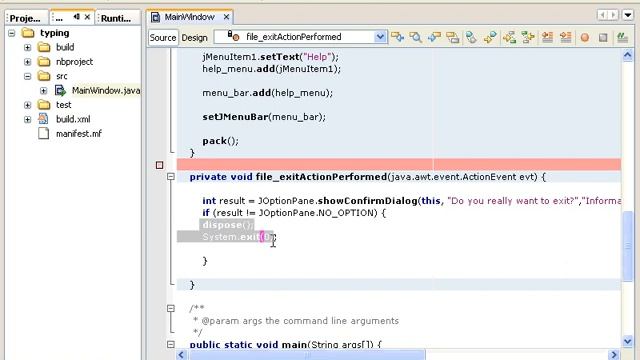Expand the build.xml node
This screenshot has height=360, width=640.
pyautogui.click(x=27, y=119)
